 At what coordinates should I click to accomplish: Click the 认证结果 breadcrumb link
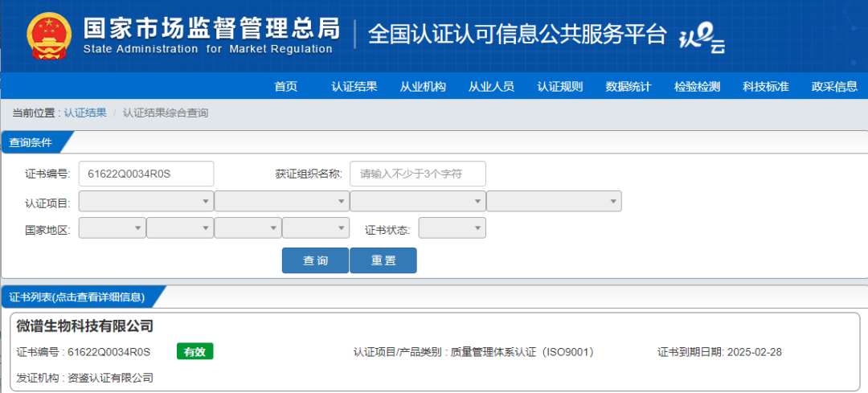point(85,113)
